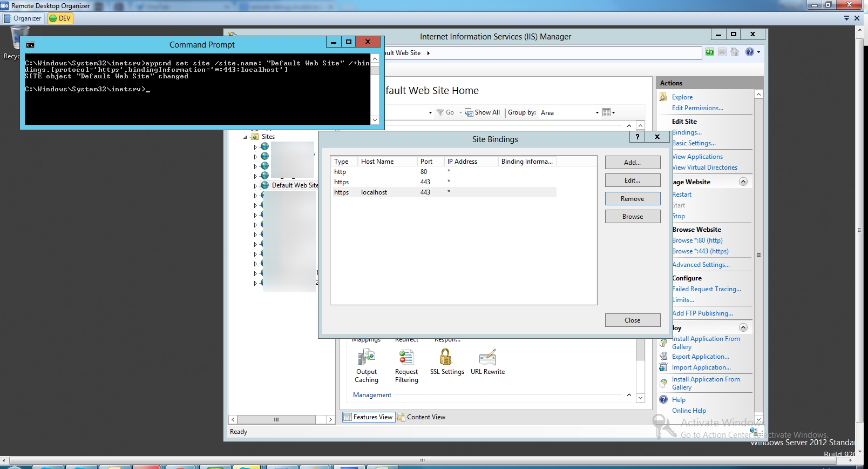Collapse the Manage Website actions section
868x469 pixels.
point(743,182)
